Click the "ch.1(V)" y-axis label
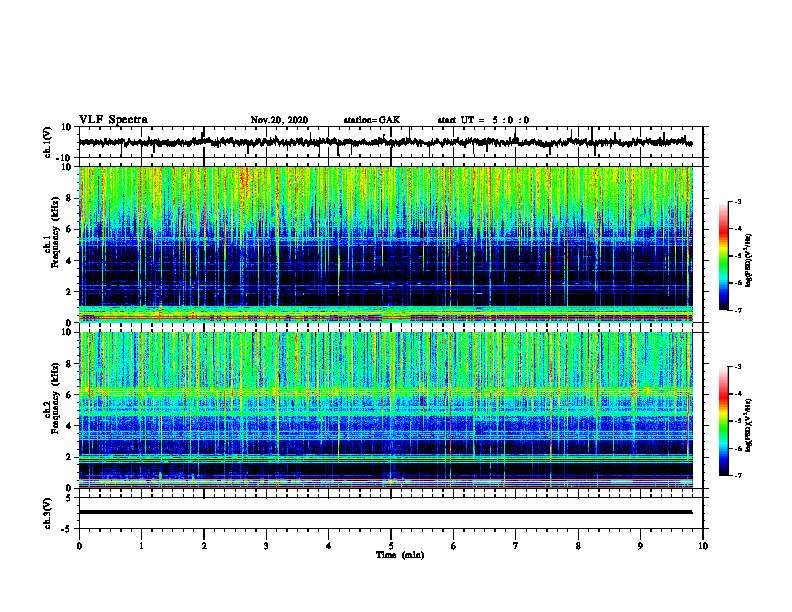This screenshot has height=612, width=792. click(x=49, y=142)
